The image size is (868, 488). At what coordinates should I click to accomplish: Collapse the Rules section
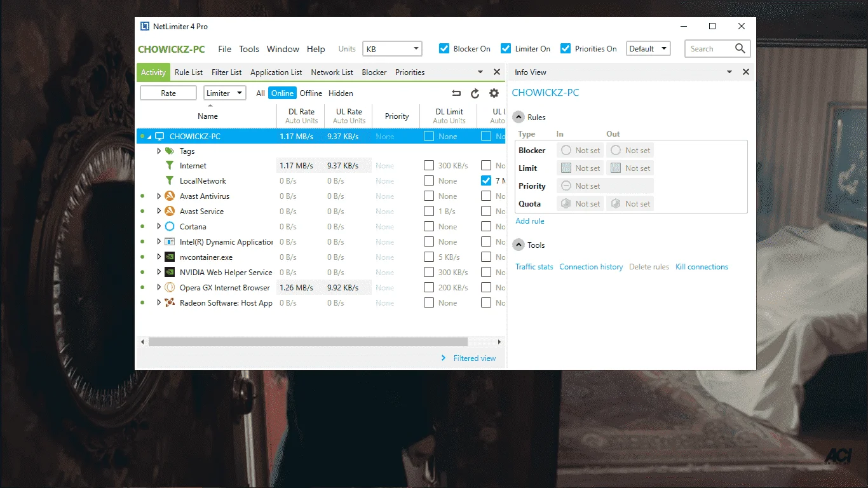519,118
